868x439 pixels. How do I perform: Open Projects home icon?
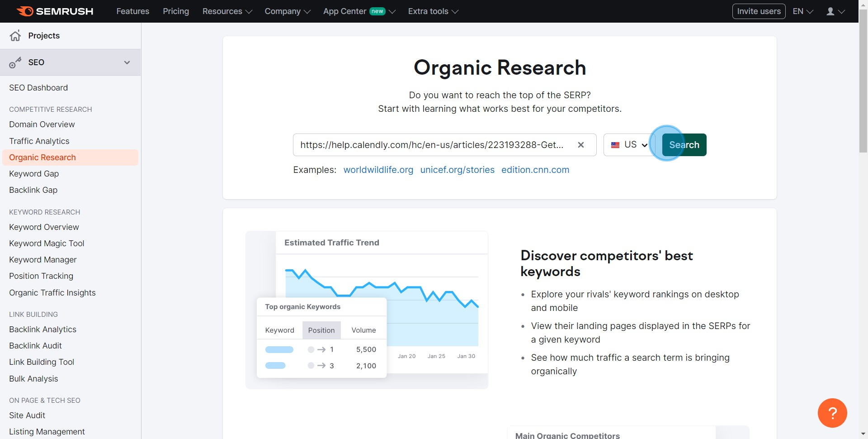click(x=15, y=36)
